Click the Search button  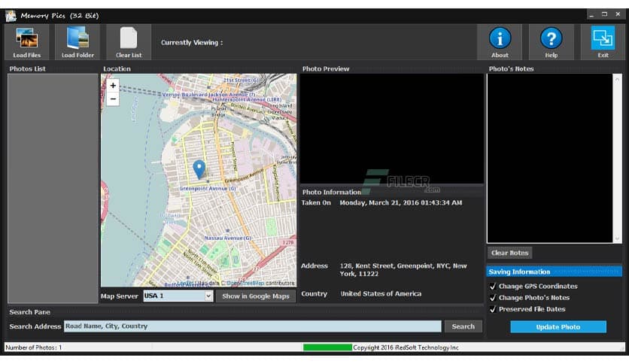click(463, 326)
